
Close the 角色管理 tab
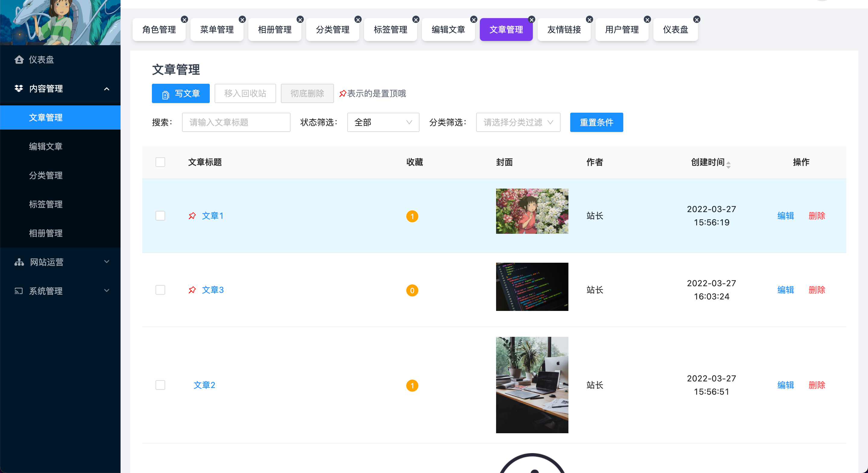[x=184, y=20]
